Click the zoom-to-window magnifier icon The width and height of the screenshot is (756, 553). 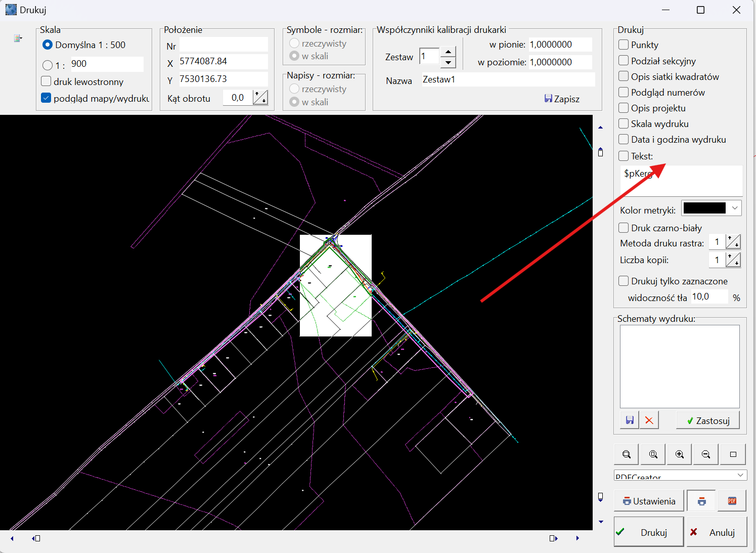point(627,454)
